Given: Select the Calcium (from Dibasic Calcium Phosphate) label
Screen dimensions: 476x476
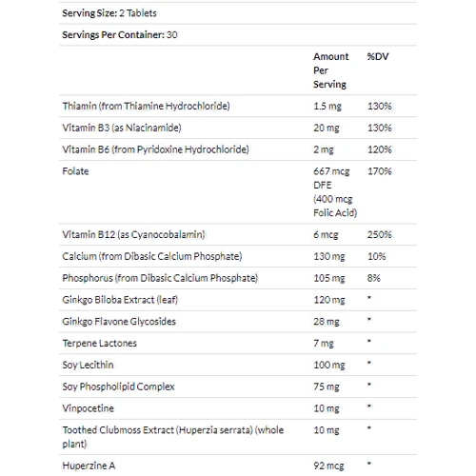Looking at the screenshot, I should (152, 256).
